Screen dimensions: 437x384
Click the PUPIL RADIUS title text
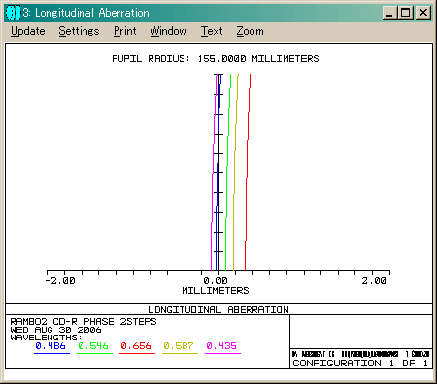(216, 59)
